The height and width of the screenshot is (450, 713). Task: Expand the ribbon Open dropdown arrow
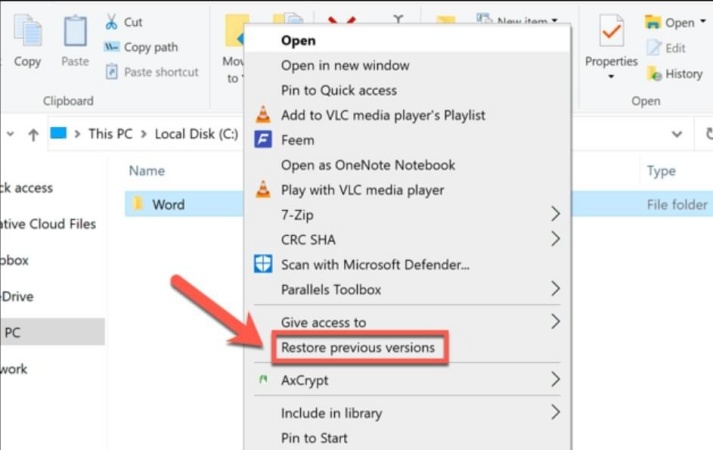click(703, 21)
